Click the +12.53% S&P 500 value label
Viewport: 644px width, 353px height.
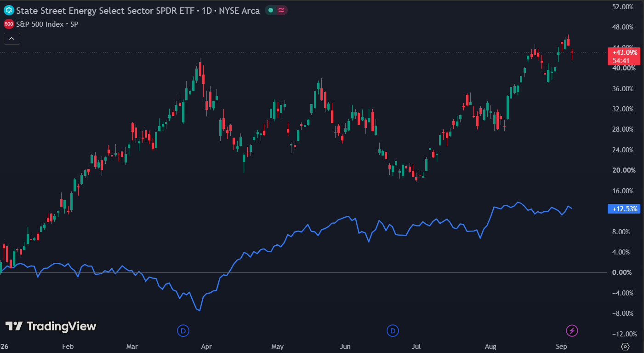pos(625,209)
